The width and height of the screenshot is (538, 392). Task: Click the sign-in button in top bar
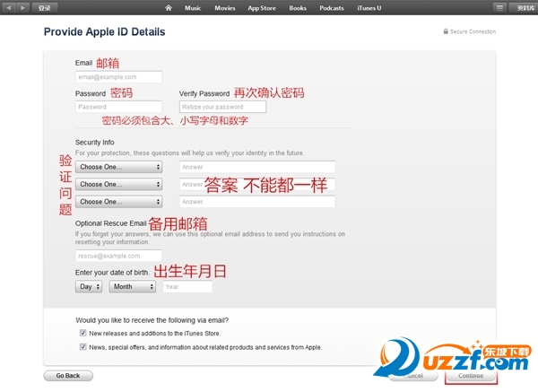[x=45, y=7]
